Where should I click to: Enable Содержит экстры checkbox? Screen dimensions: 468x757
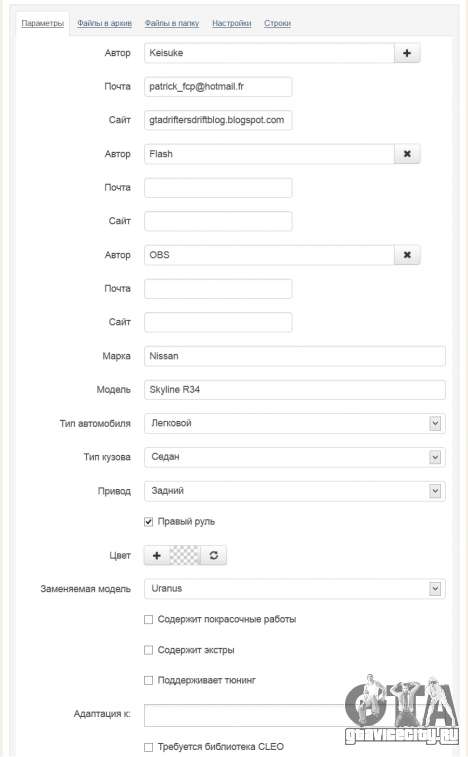[149, 650]
